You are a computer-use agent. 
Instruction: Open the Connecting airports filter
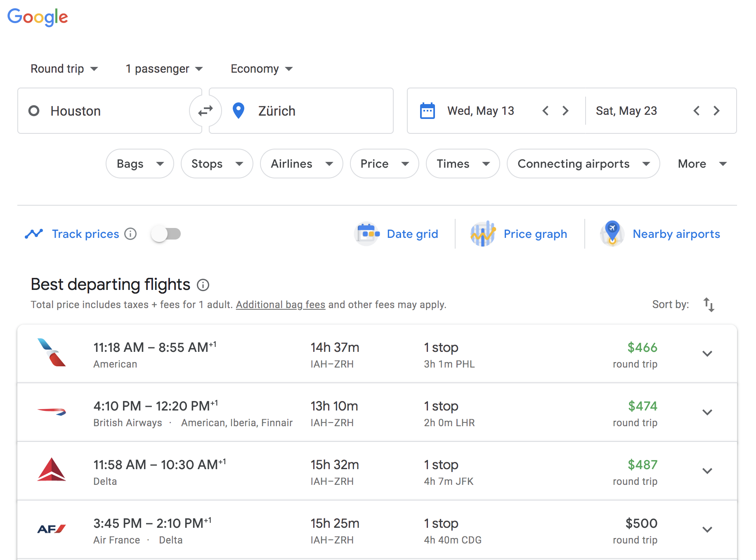(583, 164)
